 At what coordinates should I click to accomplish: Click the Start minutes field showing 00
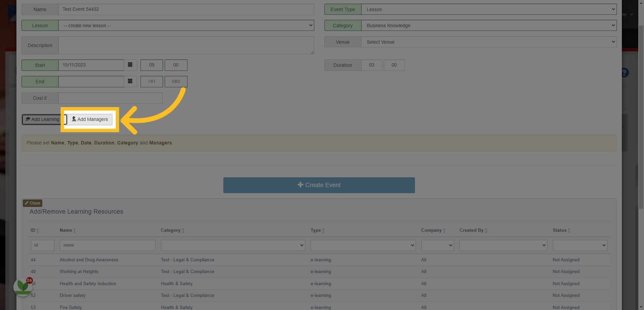pyautogui.click(x=176, y=65)
